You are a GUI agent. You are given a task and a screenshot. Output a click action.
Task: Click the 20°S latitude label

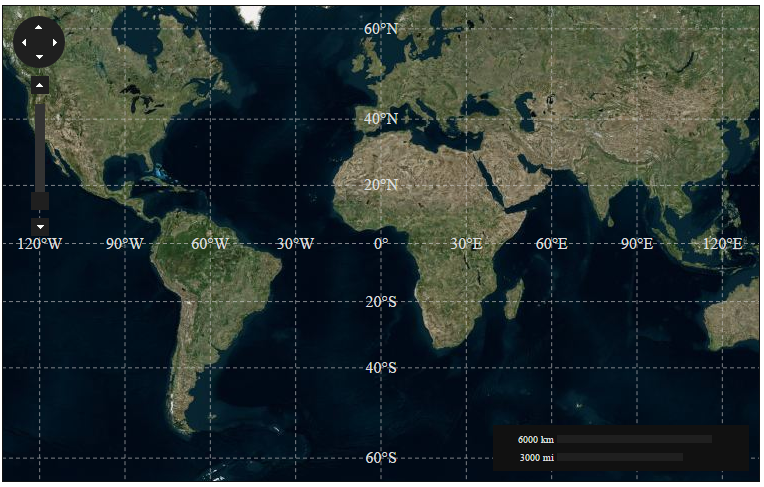pyautogui.click(x=381, y=302)
